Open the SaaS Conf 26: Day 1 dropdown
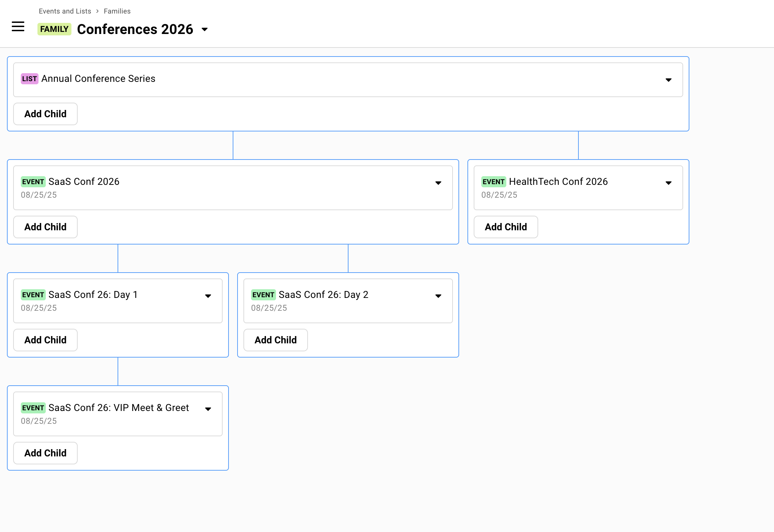774x532 pixels. [x=208, y=296]
